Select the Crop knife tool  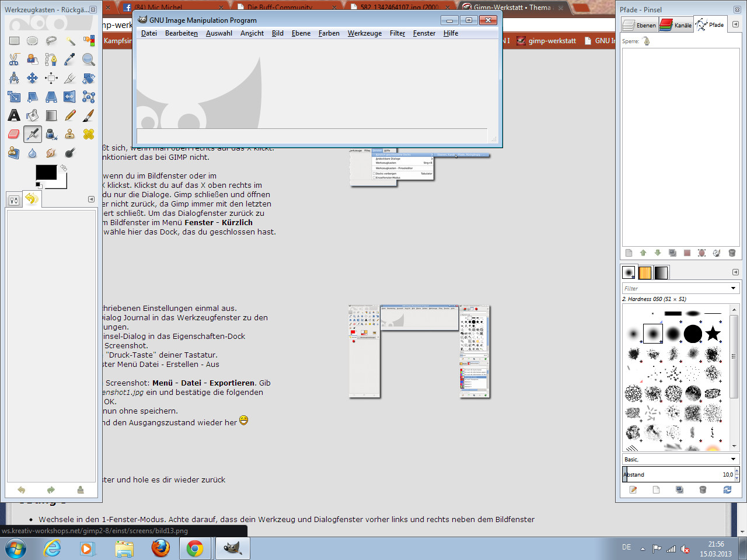coord(70,78)
